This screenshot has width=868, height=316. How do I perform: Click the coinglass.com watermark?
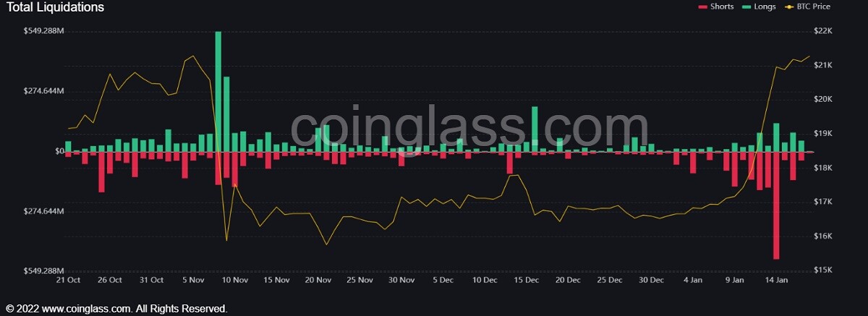[x=460, y=129]
